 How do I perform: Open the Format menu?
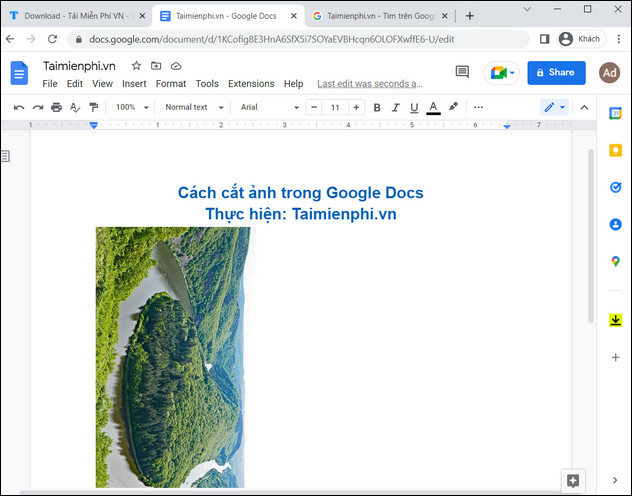click(171, 84)
